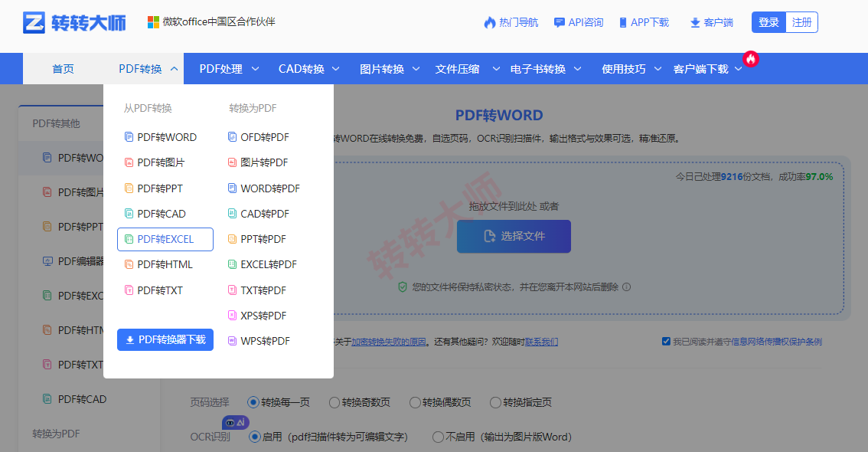Click the WPS转PDF icon
868x452 pixels.
pyautogui.click(x=233, y=341)
